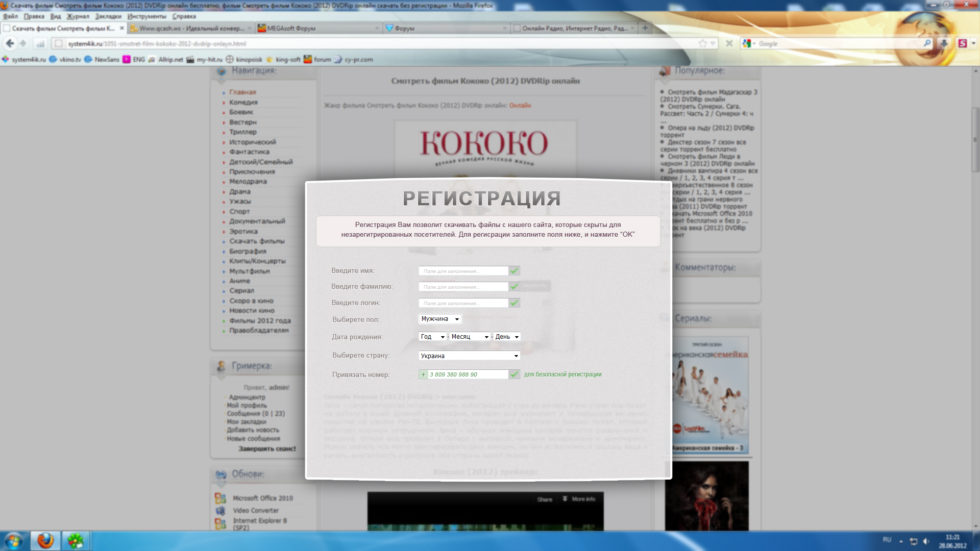This screenshot has height=551, width=980.
Task: Click the network tray icon
Action: [914, 541]
